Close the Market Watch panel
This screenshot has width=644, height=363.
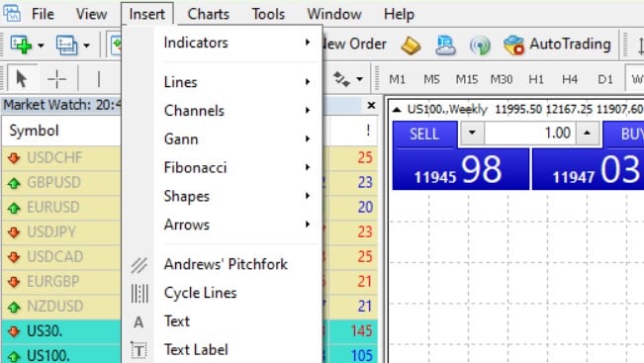tap(371, 106)
